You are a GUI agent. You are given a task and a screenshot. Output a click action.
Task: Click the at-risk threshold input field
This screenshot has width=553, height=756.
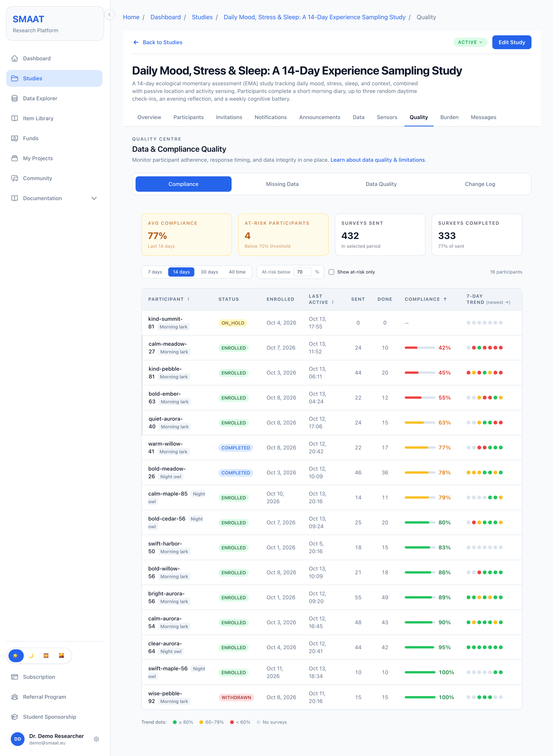[302, 272]
